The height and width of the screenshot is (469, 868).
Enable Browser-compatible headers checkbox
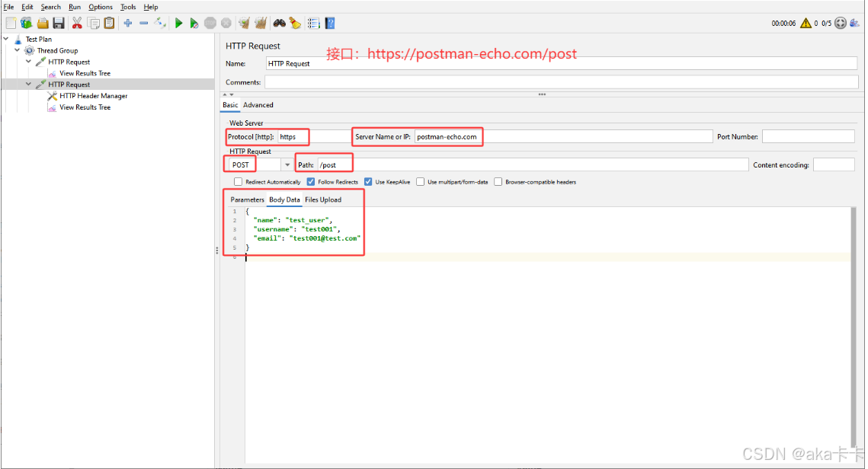[498, 182]
